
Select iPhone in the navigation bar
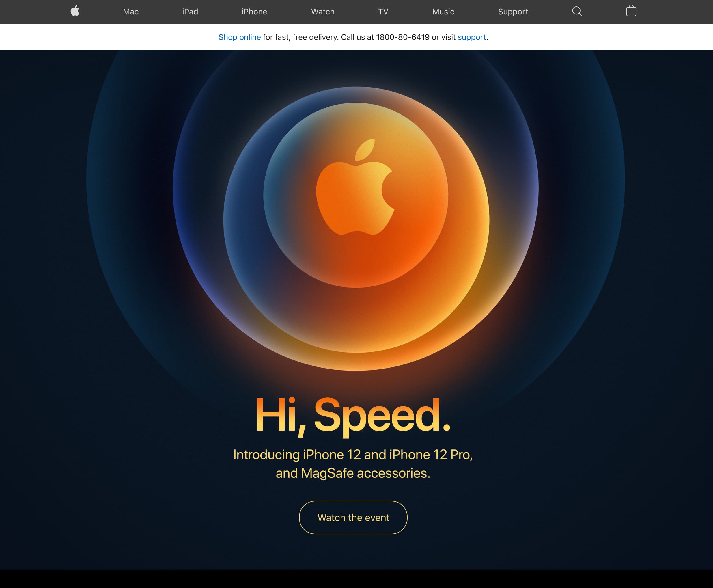pyautogui.click(x=254, y=12)
